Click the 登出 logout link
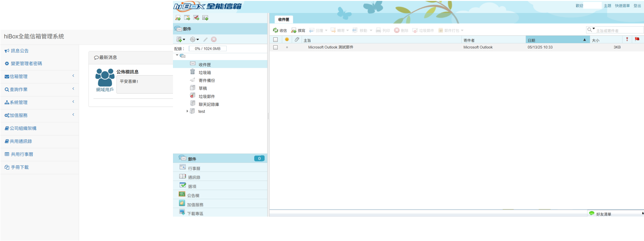644x241 pixels. (637, 6)
